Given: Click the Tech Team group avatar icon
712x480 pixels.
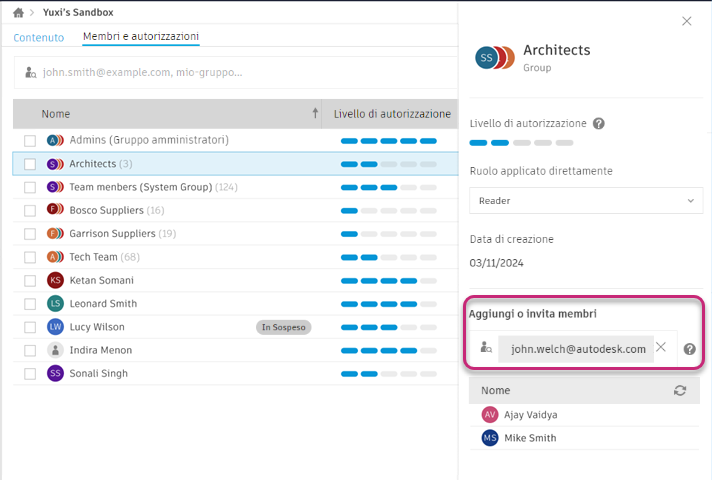Looking at the screenshot, I should pyautogui.click(x=55, y=257).
